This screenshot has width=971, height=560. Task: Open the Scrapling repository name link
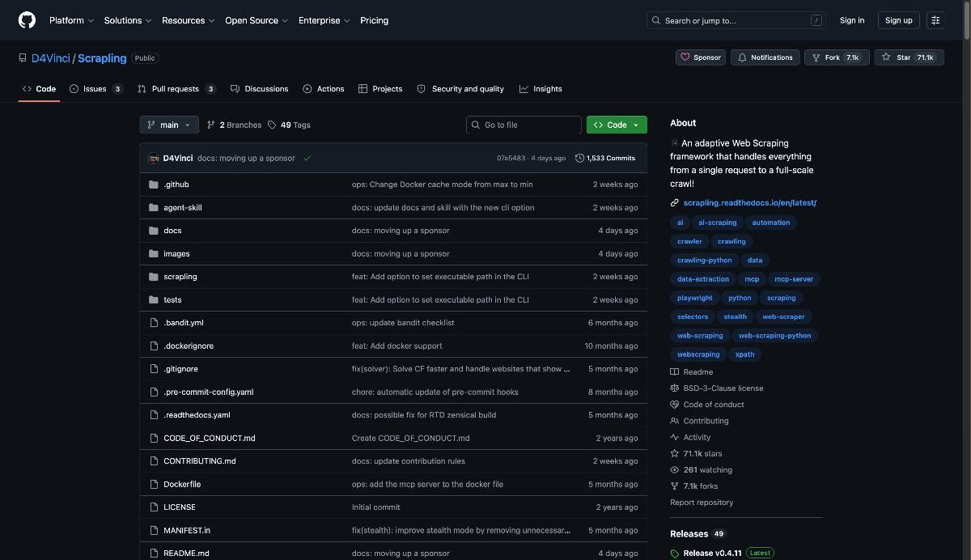pos(102,58)
